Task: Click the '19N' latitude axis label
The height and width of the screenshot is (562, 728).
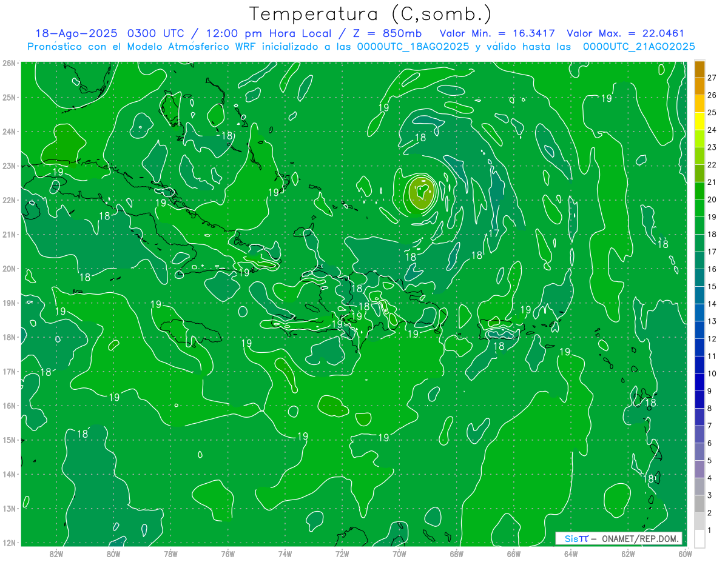Action: click(x=9, y=303)
